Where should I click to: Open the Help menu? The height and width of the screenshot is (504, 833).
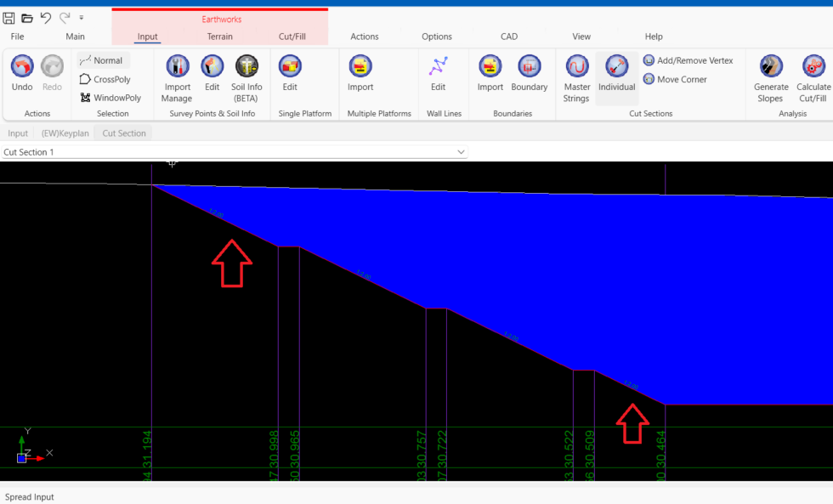tap(654, 37)
